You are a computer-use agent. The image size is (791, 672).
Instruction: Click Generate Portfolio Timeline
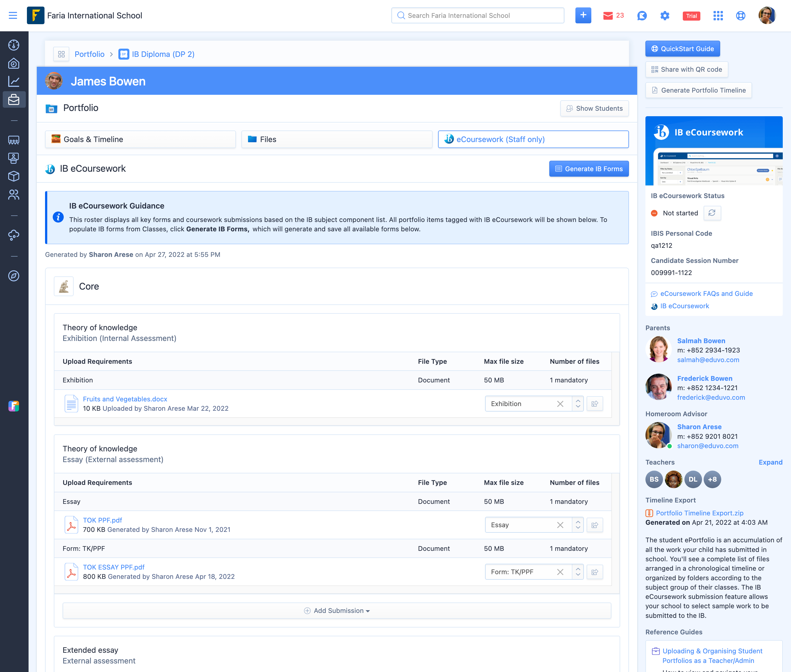coord(698,90)
